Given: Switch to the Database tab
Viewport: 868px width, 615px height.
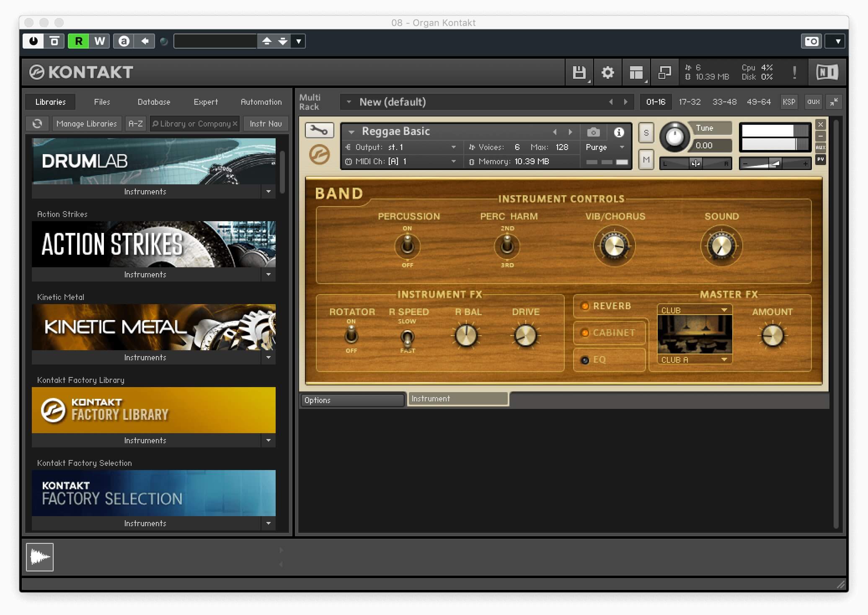Looking at the screenshot, I should (154, 102).
